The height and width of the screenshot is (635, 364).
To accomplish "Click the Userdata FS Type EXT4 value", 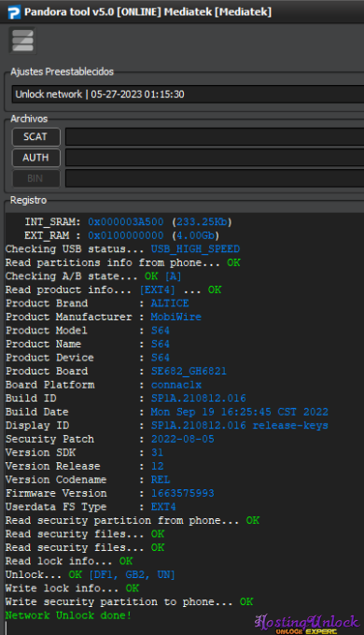I will coord(163,507).
